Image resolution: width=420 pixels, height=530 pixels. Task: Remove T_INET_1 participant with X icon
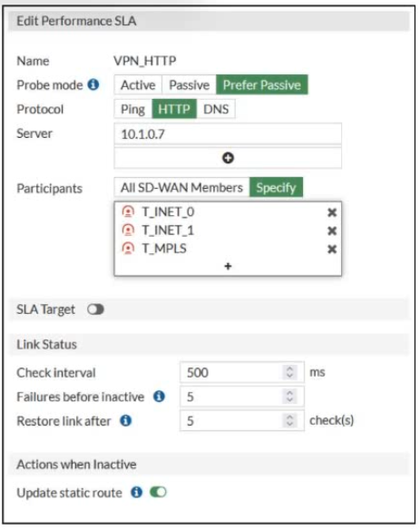332,231
